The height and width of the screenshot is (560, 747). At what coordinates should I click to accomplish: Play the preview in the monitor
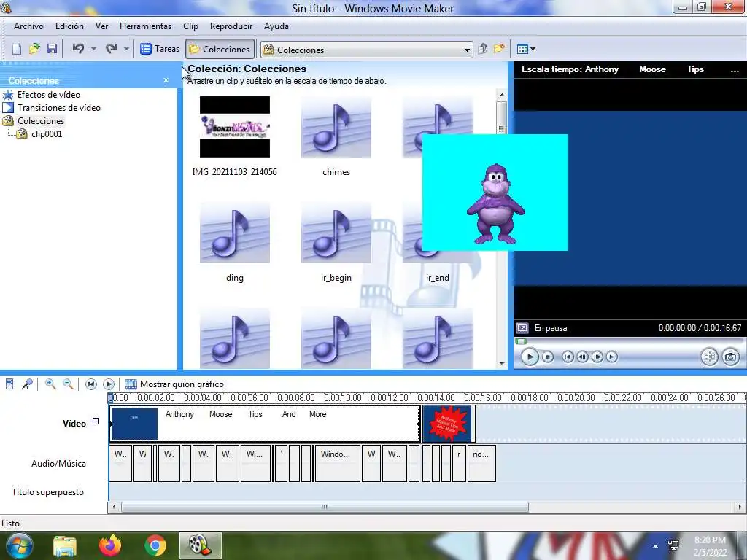coord(530,357)
